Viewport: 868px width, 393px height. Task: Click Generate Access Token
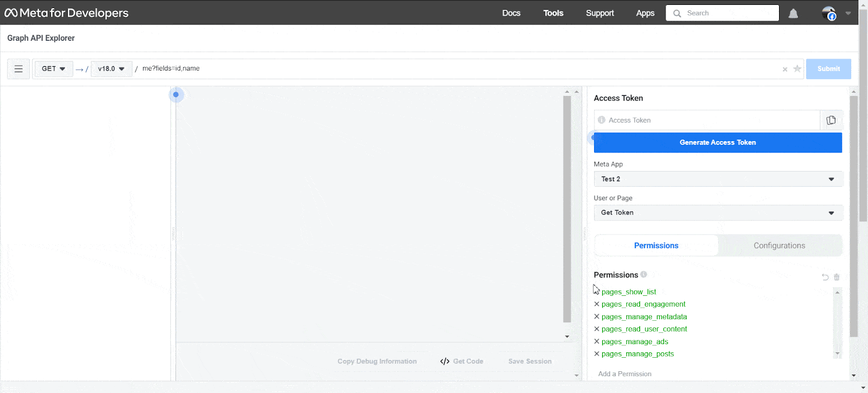[718, 143]
